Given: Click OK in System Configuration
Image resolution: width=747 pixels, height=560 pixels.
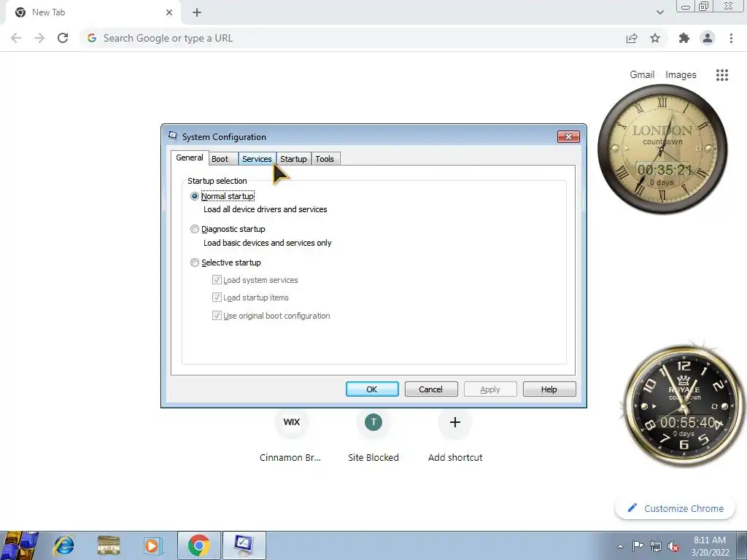Looking at the screenshot, I should [x=372, y=389].
